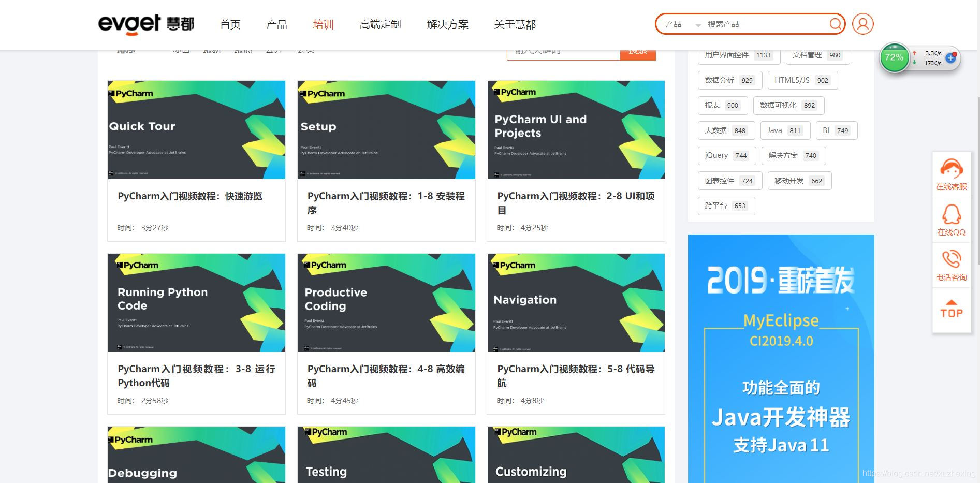
Task: Select the jQuery 744 tag
Action: click(726, 155)
